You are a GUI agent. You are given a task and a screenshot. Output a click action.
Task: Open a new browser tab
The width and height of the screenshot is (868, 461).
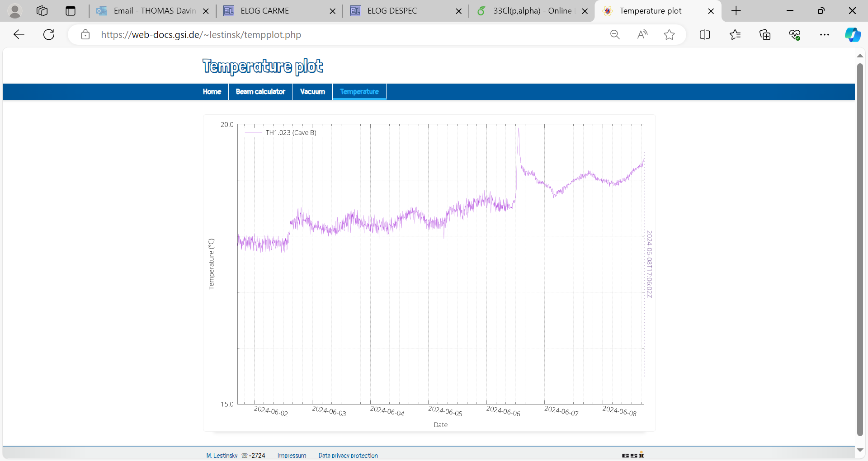[x=736, y=11]
